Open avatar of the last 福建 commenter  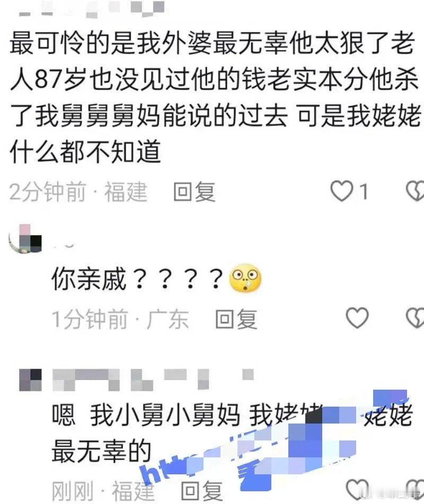(x=31, y=380)
